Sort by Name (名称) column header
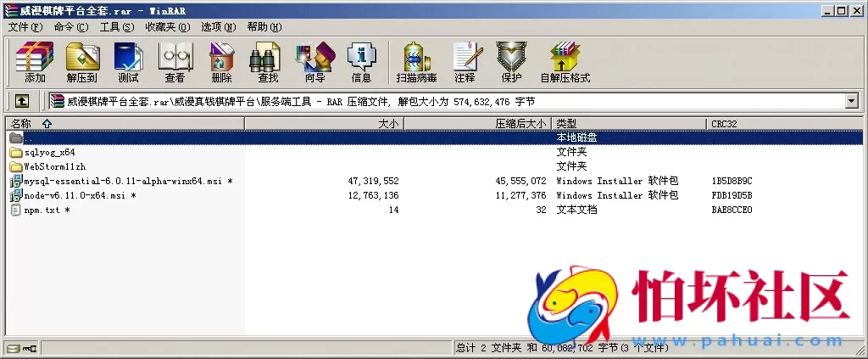Viewport: 868px width, 359px height. 125,124
